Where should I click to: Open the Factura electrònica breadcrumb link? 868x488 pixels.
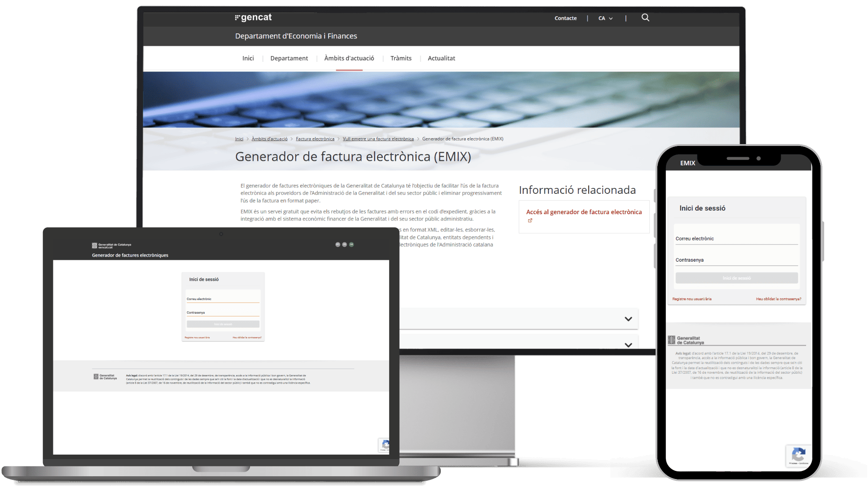coord(315,139)
